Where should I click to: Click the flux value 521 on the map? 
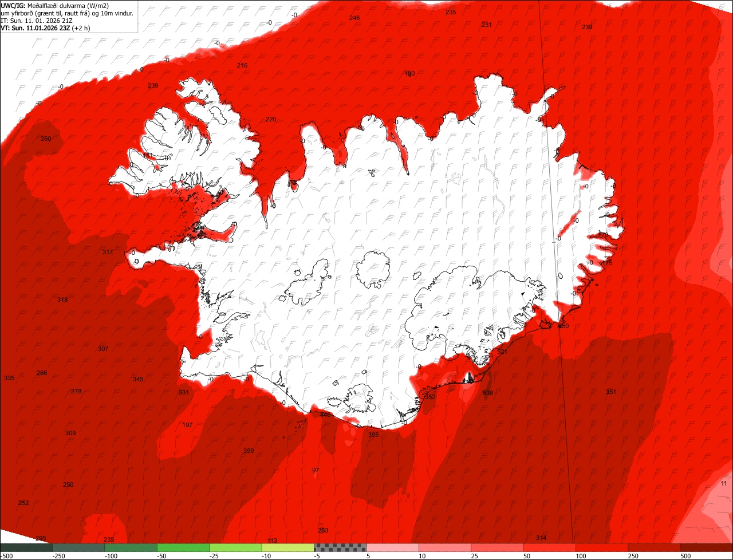tap(503, 351)
